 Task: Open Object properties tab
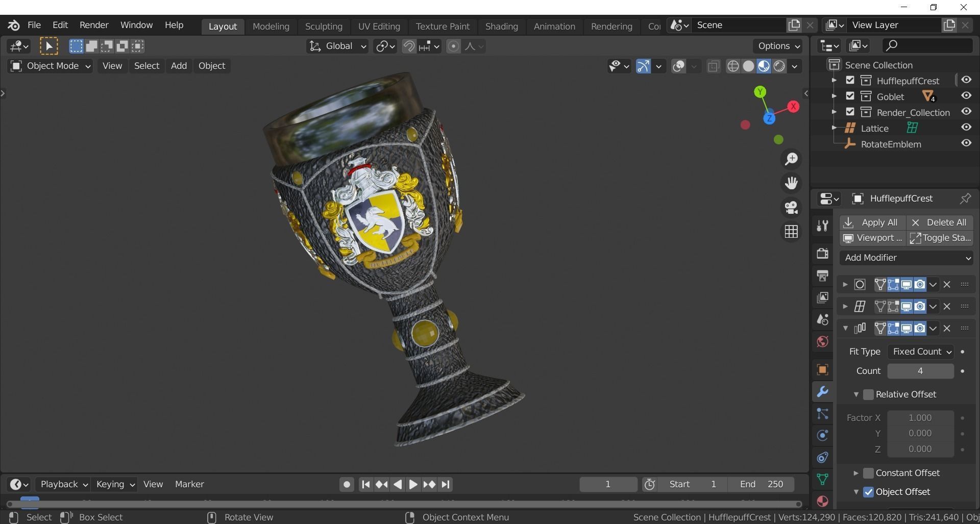point(822,370)
